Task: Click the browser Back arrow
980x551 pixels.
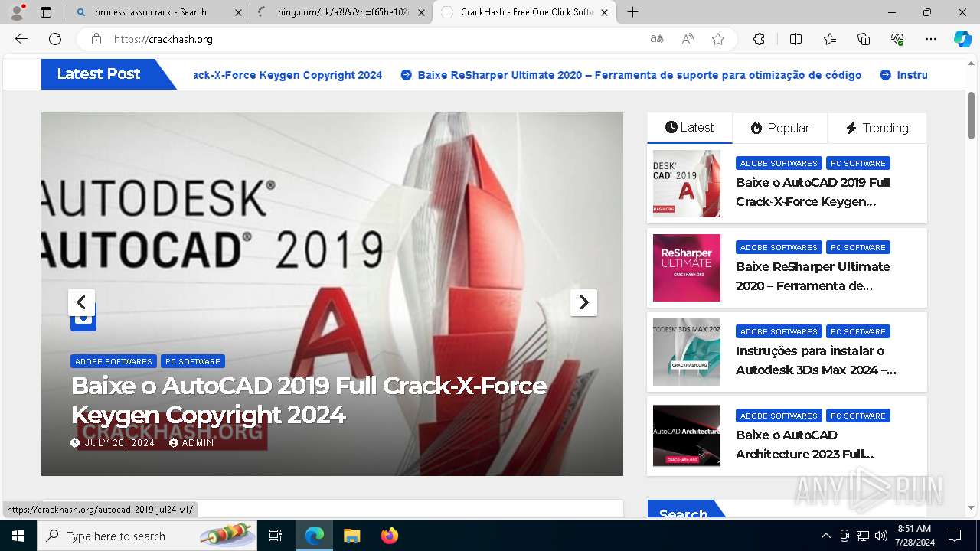Action: [x=21, y=39]
